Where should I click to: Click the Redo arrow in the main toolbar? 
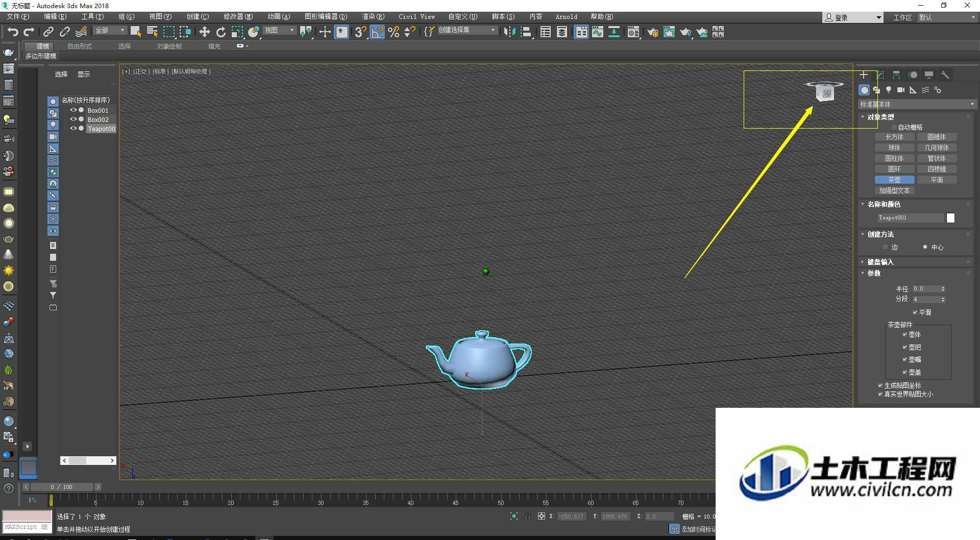tap(29, 32)
